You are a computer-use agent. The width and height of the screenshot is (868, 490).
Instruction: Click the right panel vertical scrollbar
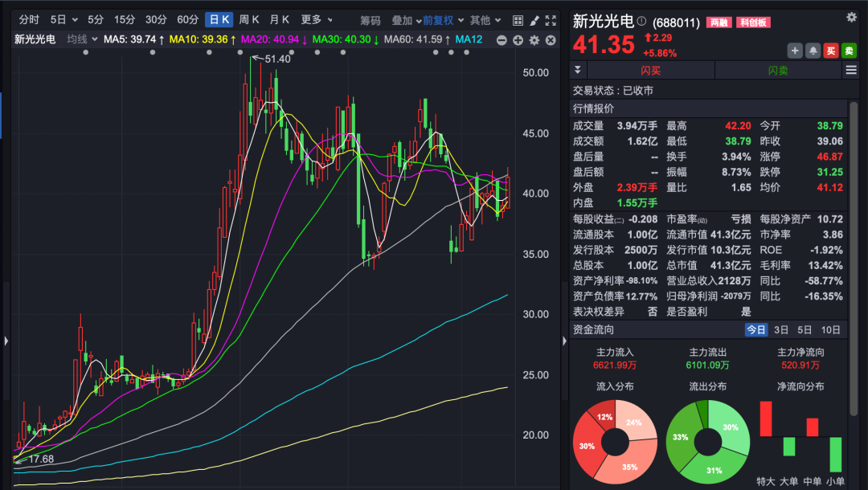pyautogui.click(x=854, y=258)
